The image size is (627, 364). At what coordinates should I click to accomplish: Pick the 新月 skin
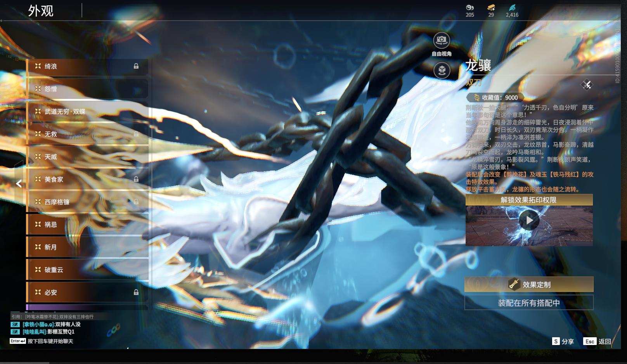click(88, 247)
